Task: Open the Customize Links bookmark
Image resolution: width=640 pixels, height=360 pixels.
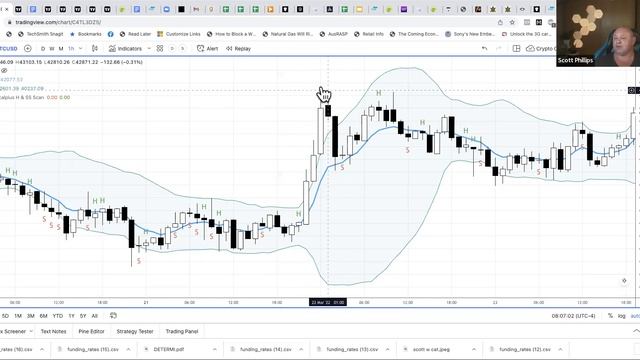Action: [179, 34]
